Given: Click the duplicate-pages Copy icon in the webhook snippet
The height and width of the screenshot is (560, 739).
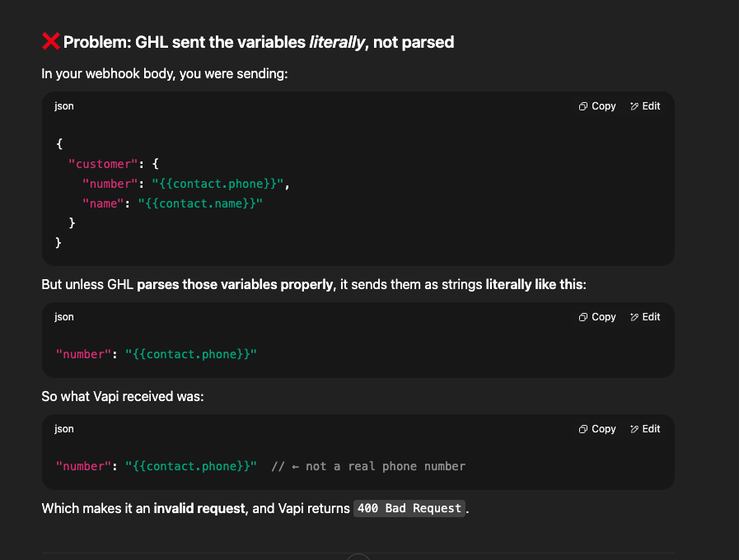Looking at the screenshot, I should [583, 105].
